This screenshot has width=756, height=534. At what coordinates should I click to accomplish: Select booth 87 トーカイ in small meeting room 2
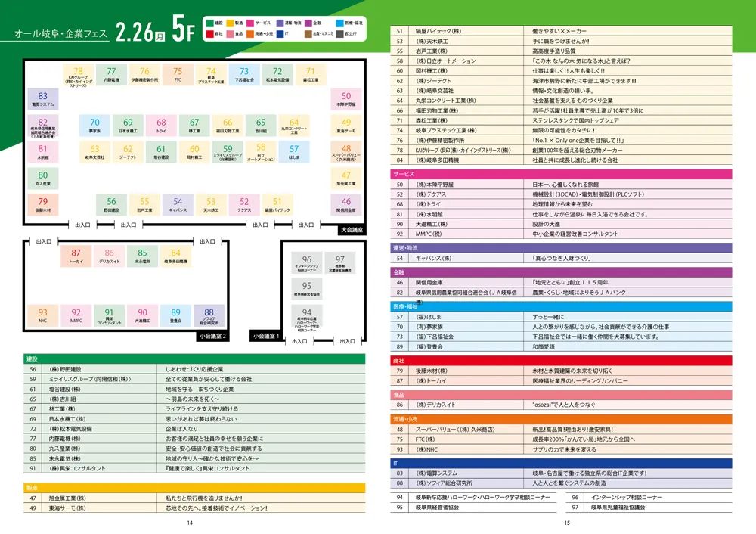point(76,256)
